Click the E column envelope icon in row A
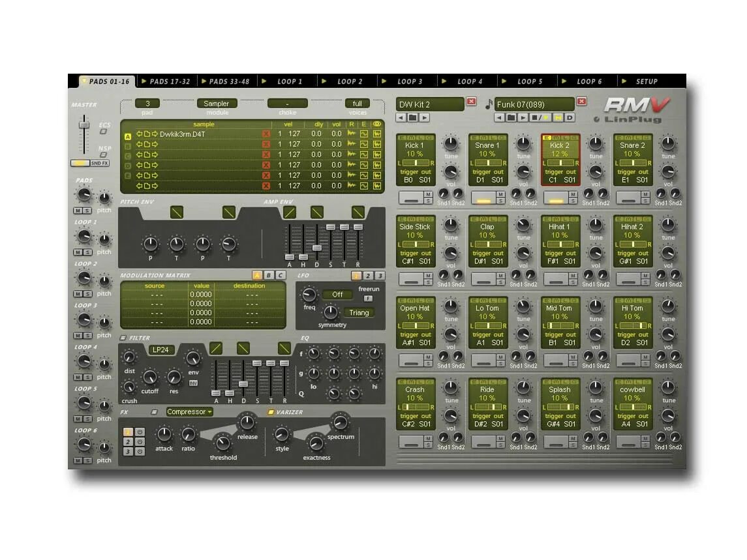Viewport: 747px width, 560px height. [x=364, y=134]
